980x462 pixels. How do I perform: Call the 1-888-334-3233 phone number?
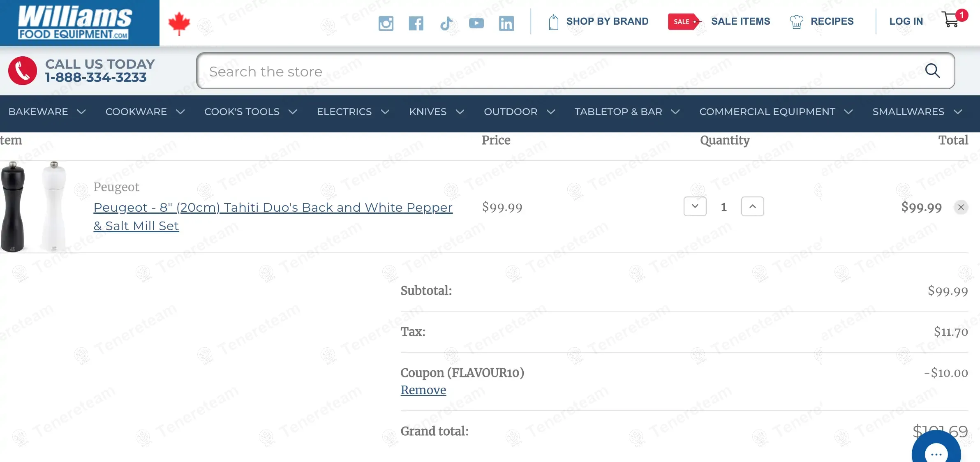(95, 78)
